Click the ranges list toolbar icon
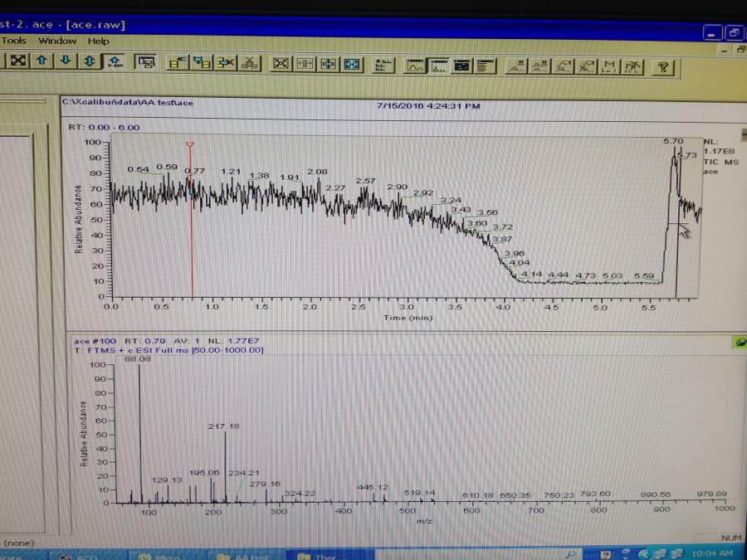The width and height of the screenshot is (747, 560). [383, 66]
